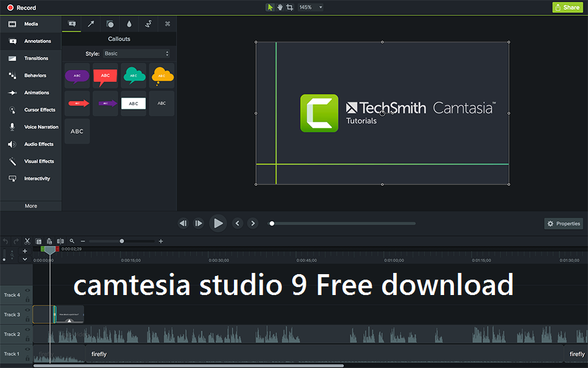
Task: Choose the green cloud callout
Action: pos(134,76)
